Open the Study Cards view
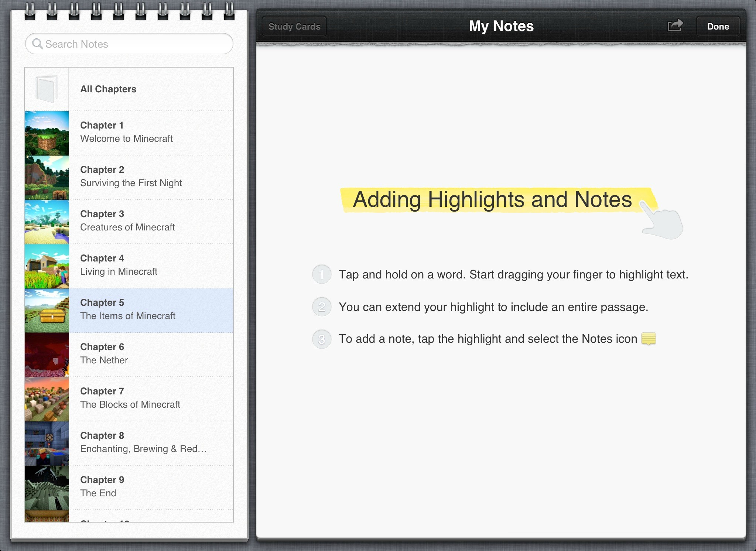Image resolution: width=756 pixels, height=551 pixels. coord(294,26)
